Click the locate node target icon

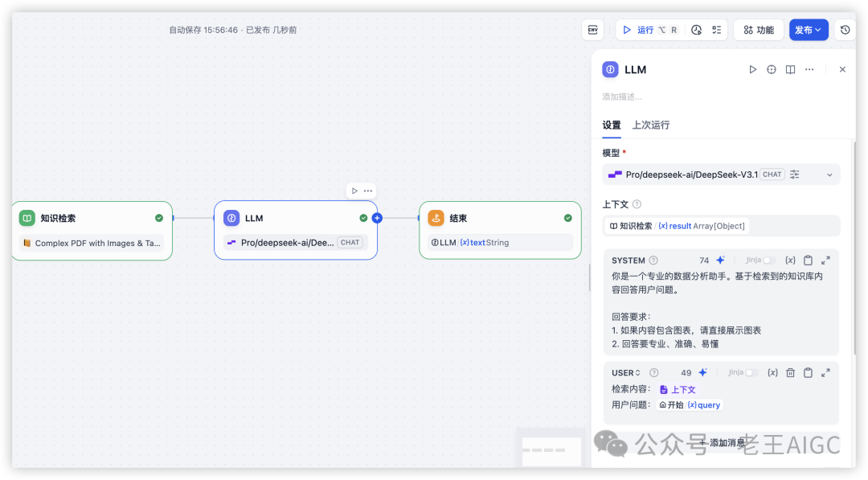click(x=771, y=69)
